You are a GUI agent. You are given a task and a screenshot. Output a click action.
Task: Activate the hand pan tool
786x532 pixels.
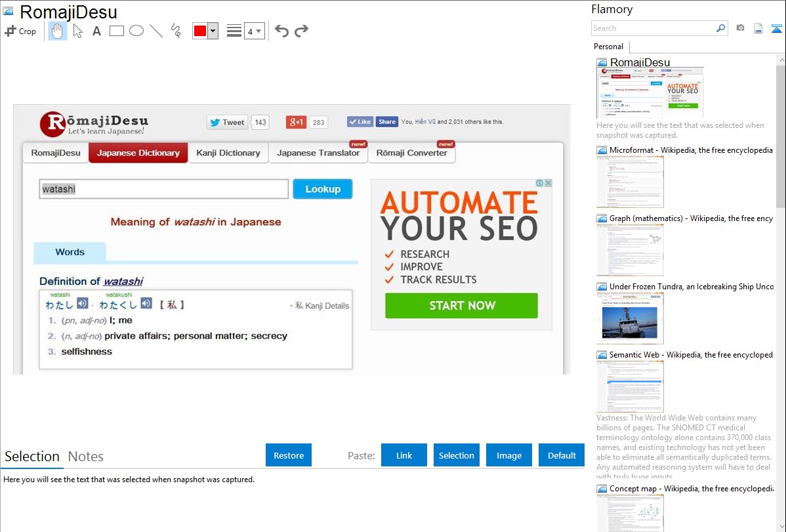[58, 31]
